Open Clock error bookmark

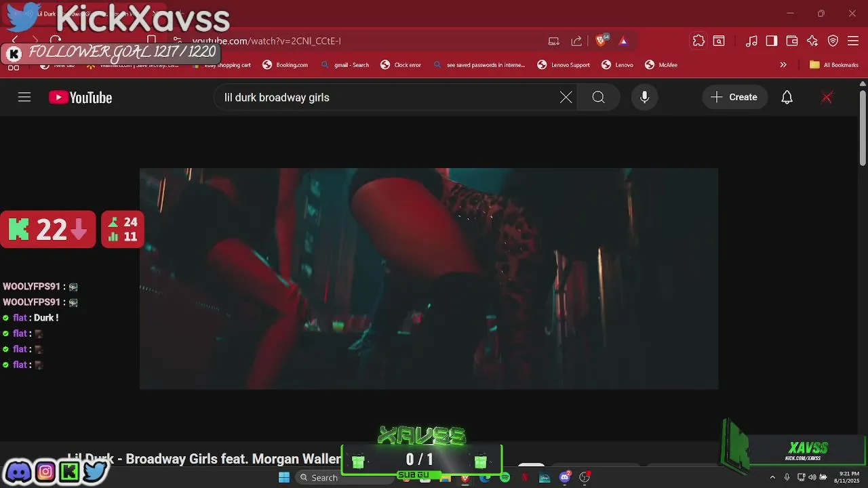click(x=401, y=65)
